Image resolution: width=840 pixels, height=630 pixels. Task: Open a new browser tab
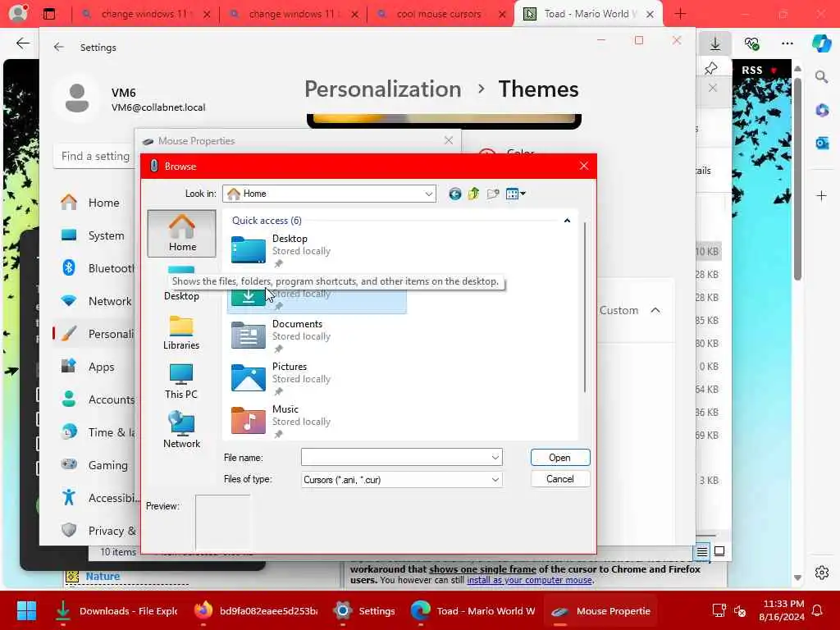[680, 14]
